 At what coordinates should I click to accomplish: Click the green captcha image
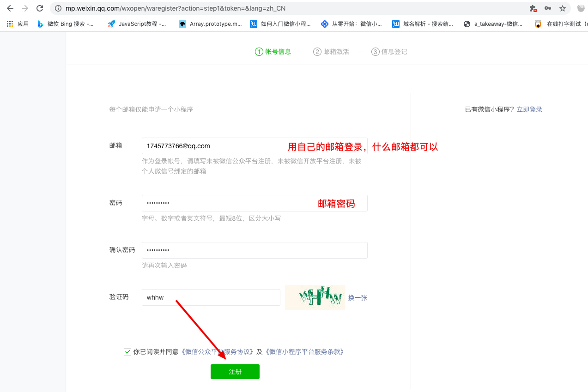pos(315,297)
